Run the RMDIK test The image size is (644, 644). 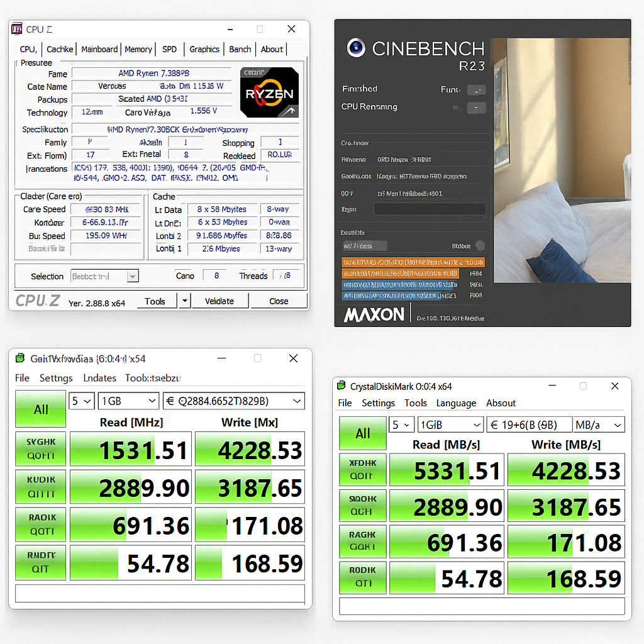pyautogui.click(x=41, y=562)
